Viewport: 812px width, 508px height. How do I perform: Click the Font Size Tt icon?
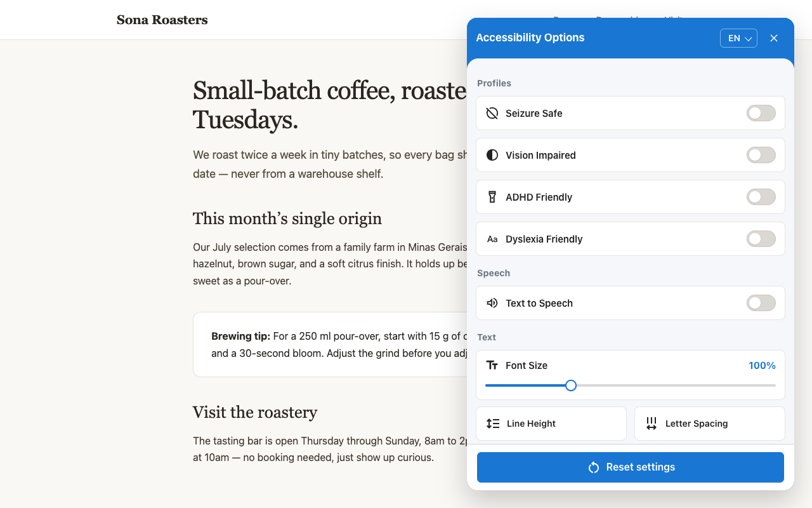[x=492, y=365]
